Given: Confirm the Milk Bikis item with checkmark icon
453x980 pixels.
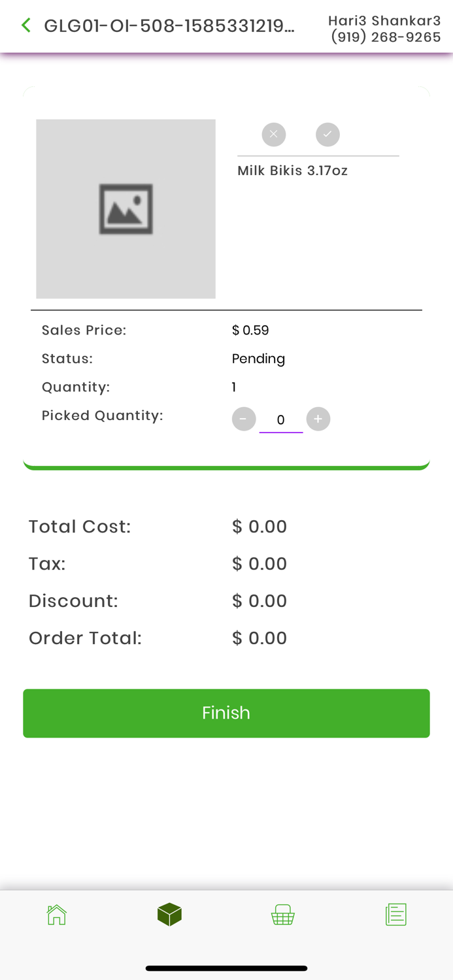Looking at the screenshot, I should point(327,135).
